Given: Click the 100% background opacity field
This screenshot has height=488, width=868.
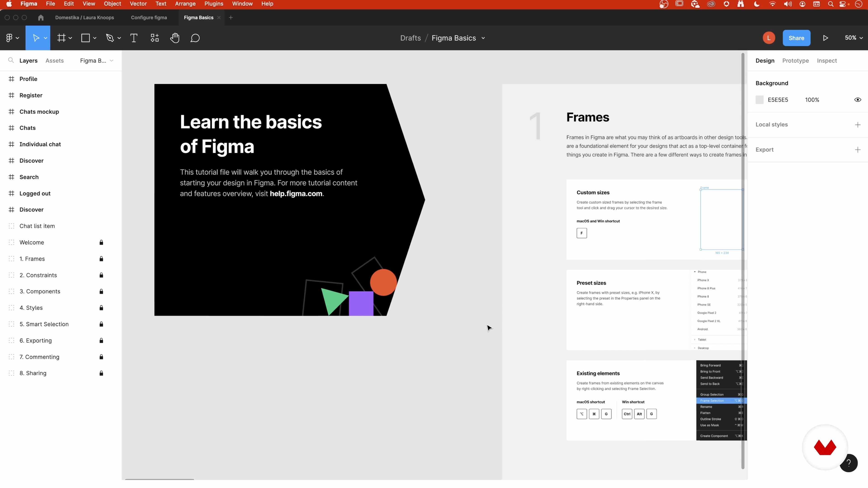Looking at the screenshot, I should pyautogui.click(x=812, y=100).
